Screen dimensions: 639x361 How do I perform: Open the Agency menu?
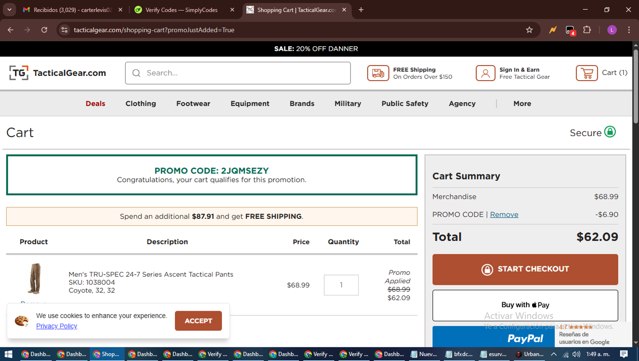(x=462, y=103)
